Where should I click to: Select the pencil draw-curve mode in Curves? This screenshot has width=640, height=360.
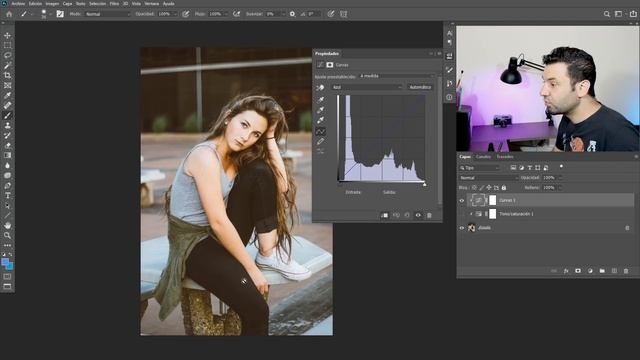click(x=321, y=142)
